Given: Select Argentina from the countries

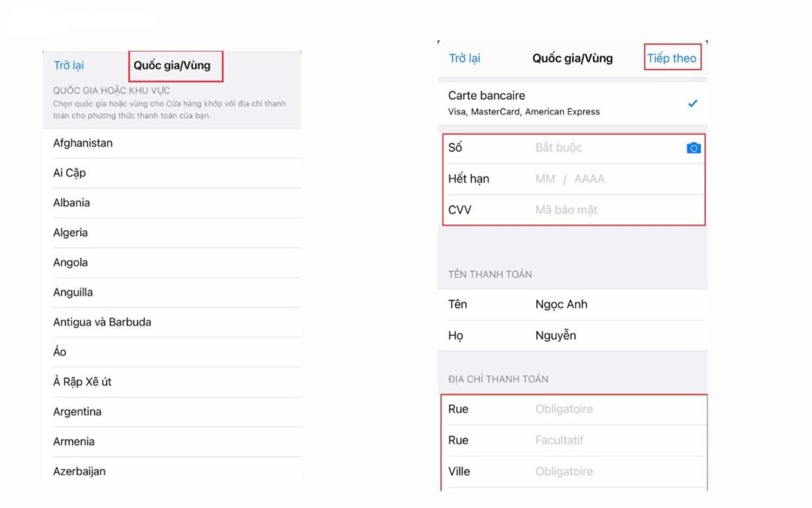Looking at the screenshot, I should click(77, 411).
